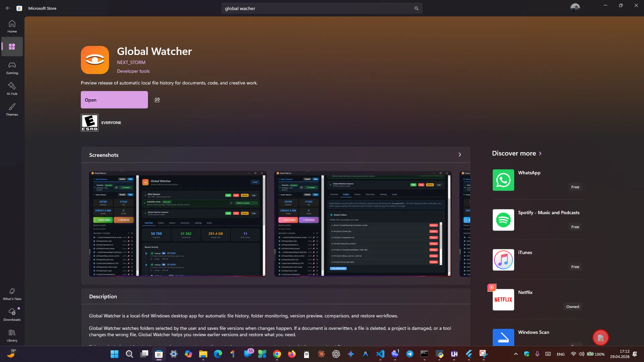The width and height of the screenshot is (644, 362).
Task: Click the Global Watcher app logo
Action: pyautogui.click(x=95, y=60)
